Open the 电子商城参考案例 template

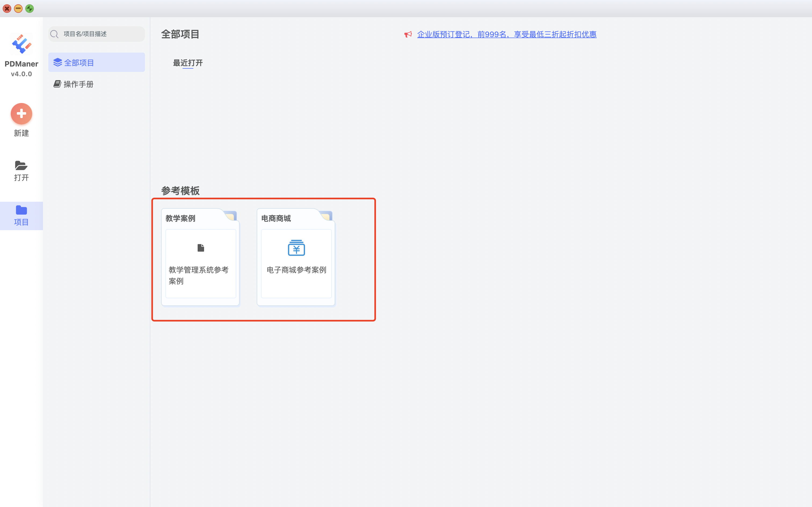[x=296, y=270]
